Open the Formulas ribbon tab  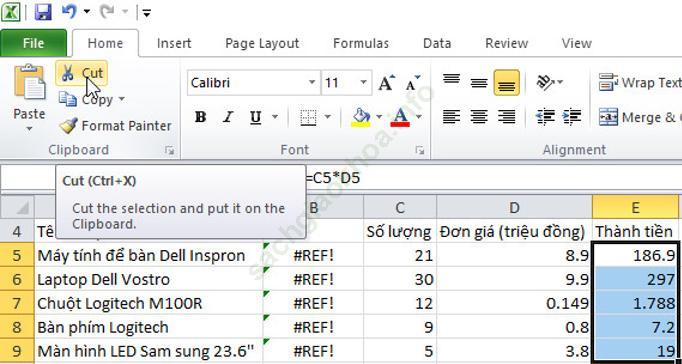tap(361, 43)
